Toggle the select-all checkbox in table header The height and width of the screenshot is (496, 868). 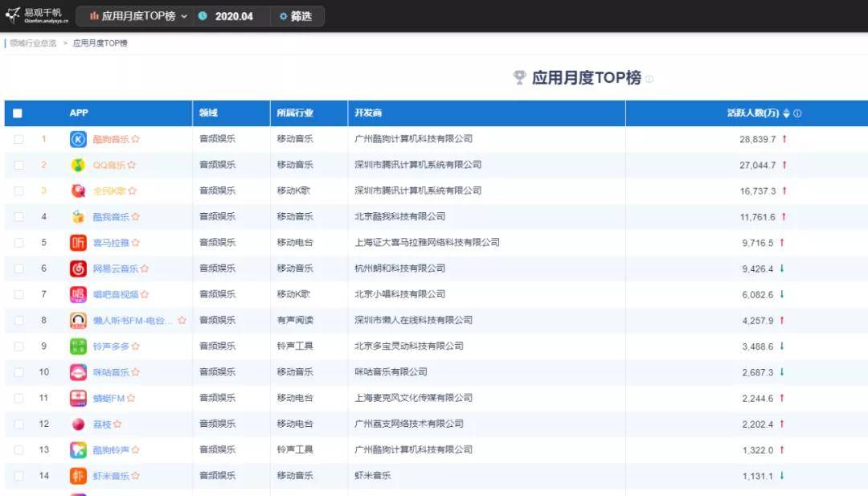click(x=18, y=113)
